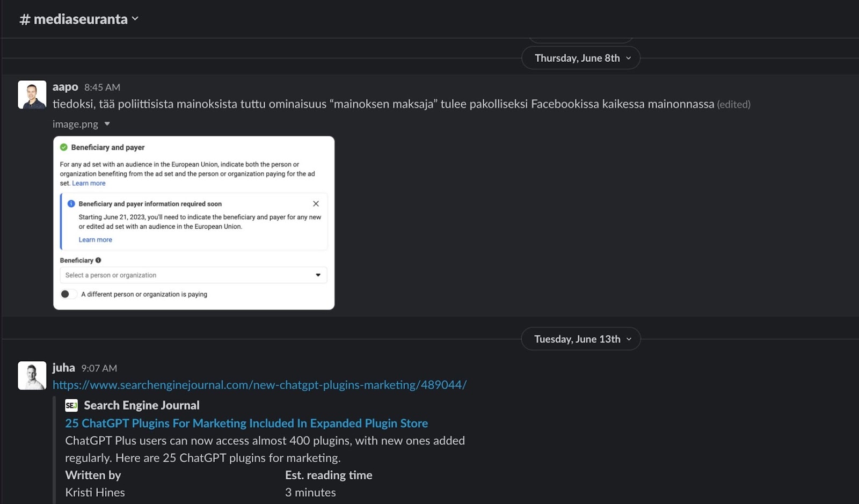Open 'Select a person or organization' dropdown

click(193, 275)
